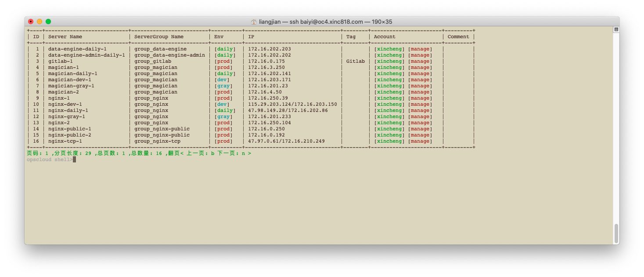644x277 pixels.
Task: Click '[xincheng]' account in nginx-1 row
Action: click(389, 98)
